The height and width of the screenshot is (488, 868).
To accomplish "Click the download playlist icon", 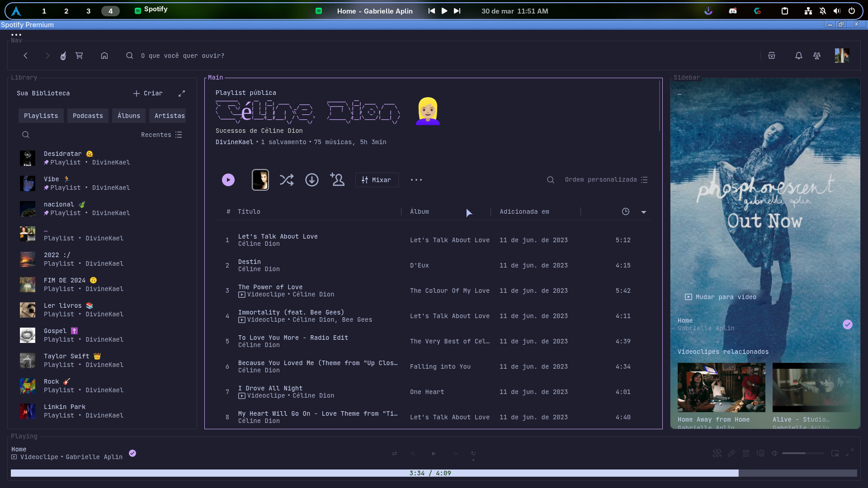I will [x=311, y=180].
